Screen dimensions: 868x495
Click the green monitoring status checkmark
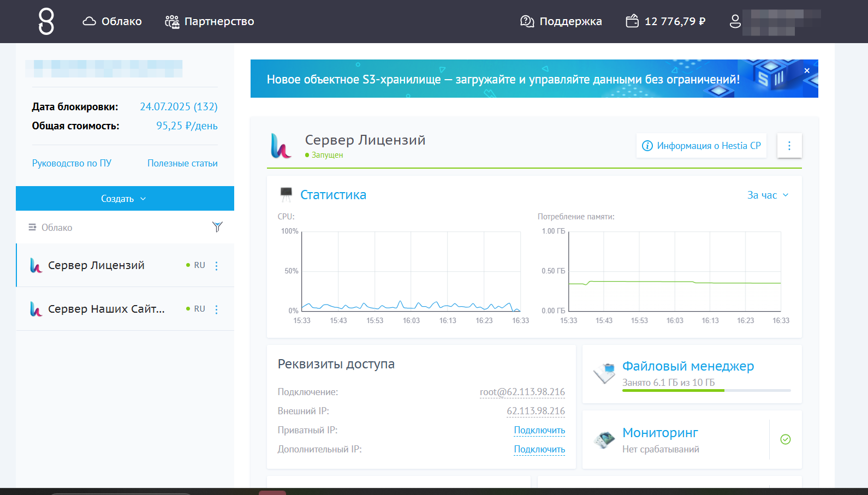coord(786,439)
